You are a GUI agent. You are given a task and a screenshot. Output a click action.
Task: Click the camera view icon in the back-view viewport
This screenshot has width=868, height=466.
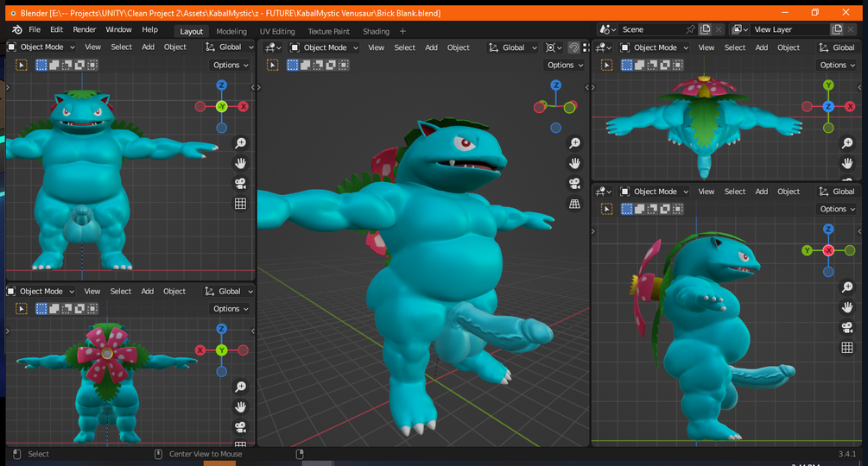pos(240,427)
